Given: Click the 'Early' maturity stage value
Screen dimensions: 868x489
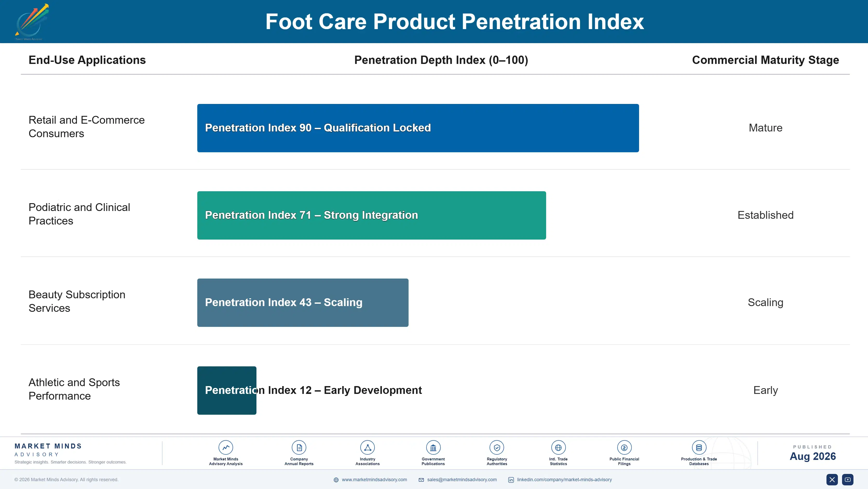Looking at the screenshot, I should pos(765,390).
